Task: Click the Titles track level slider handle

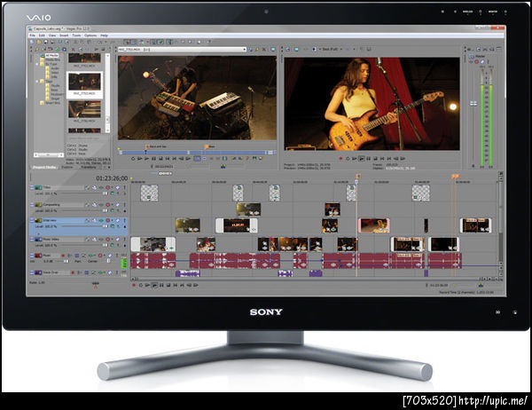Action: point(106,193)
